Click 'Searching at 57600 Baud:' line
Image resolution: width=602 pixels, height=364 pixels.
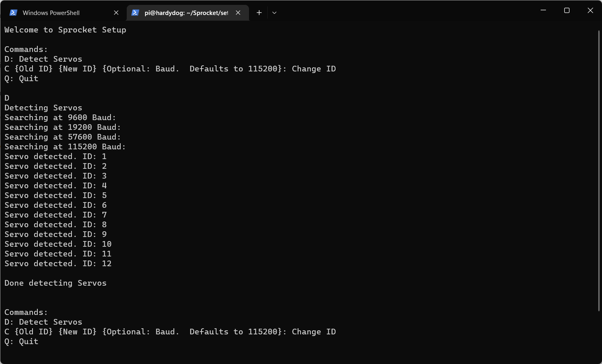click(63, 137)
